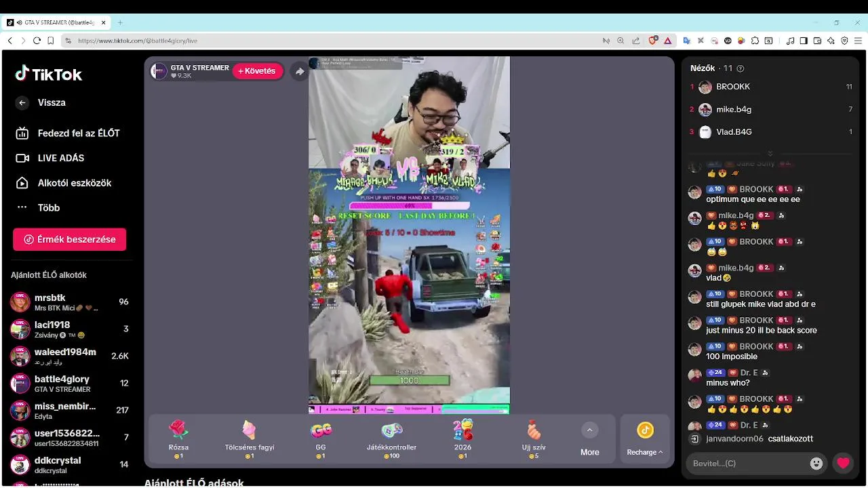This screenshot has height=488, width=868.
Task: Click the Nézők info question icon
Action: click(x=740, y=68)
